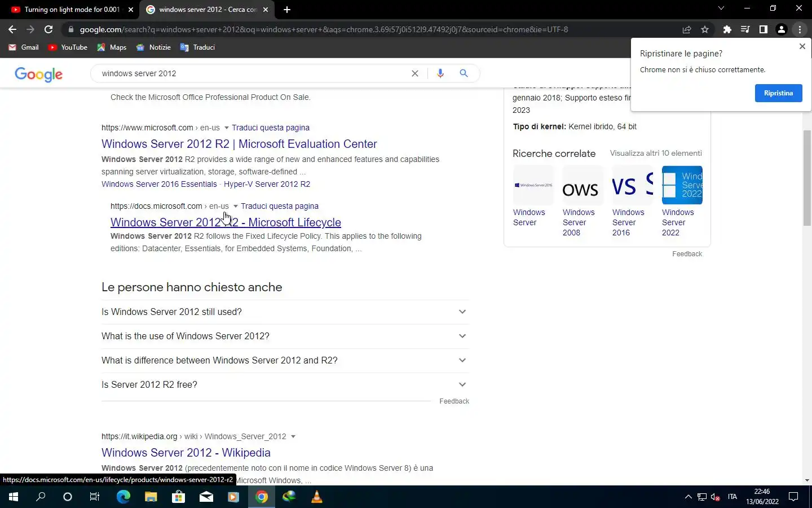Open dropdown arrow next to docs.microsoft.com en-us
This screenshot has height=508, width=812.
pyautogui.click(x=235, y=207)
